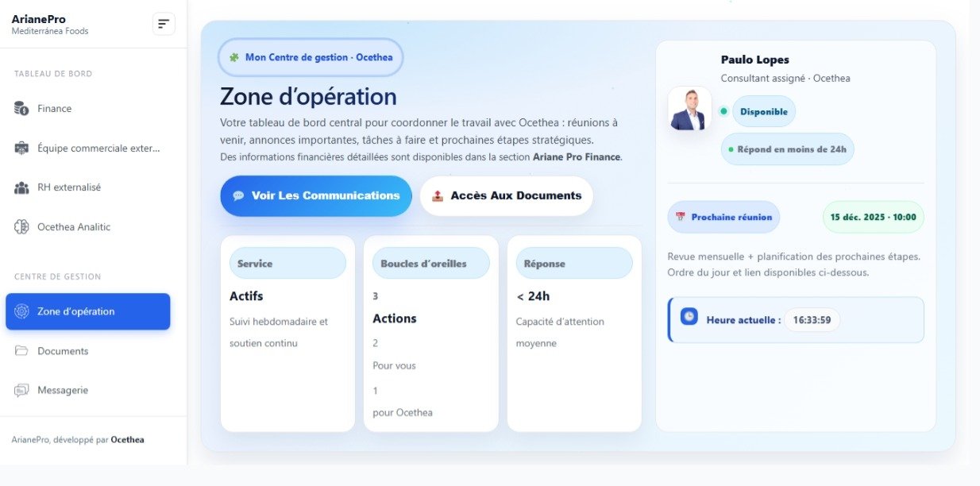Click the Répond en moins de 24h badge
Image resolution: width=980 pixels, height=486 pixels.
787,149
